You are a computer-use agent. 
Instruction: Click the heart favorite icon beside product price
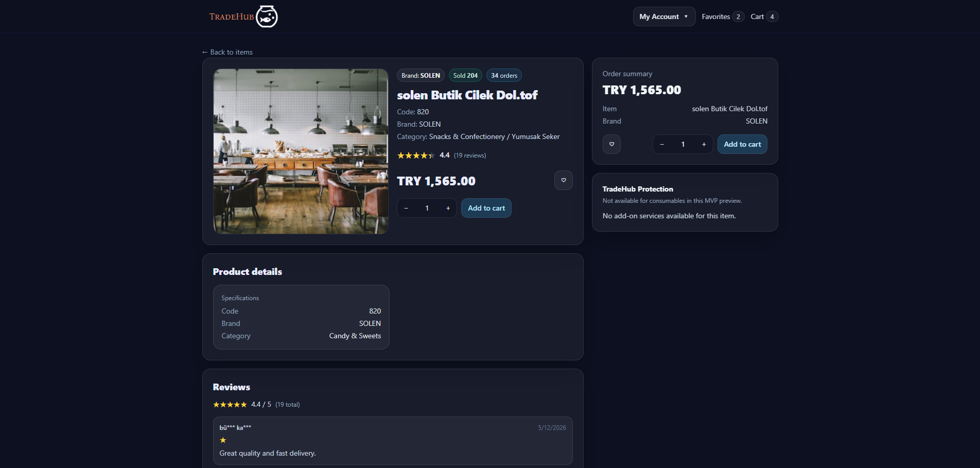point(564,180)
